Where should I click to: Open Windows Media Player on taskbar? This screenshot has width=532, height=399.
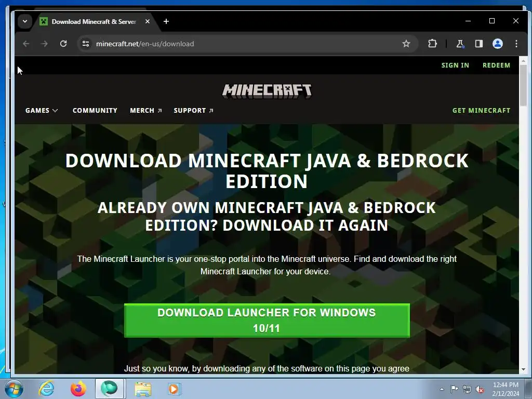point(174,389)
